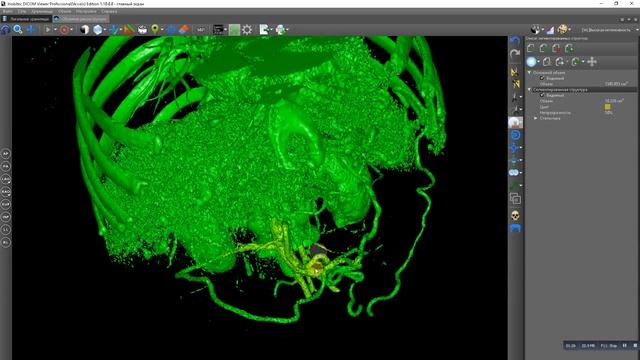Viewport: 640px width, 360px height.
Task: Select the green location pin marker tool
Action: point(155,29)
